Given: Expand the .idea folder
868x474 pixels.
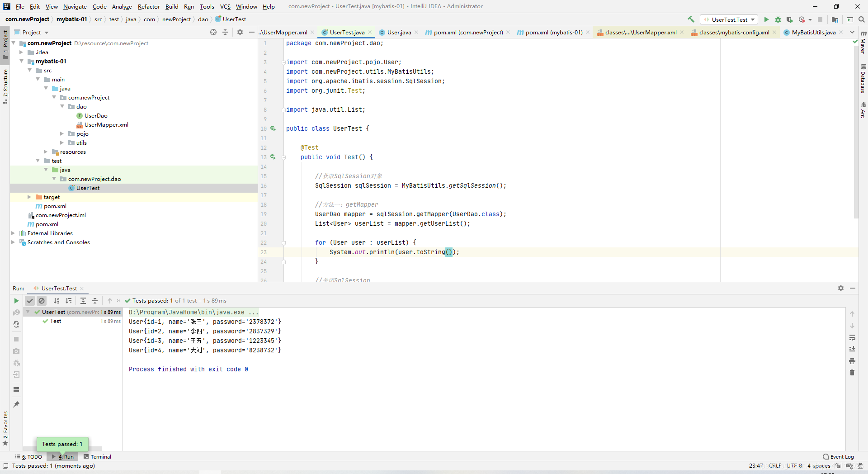Looking at the screenshot, I should coord(21,52).
